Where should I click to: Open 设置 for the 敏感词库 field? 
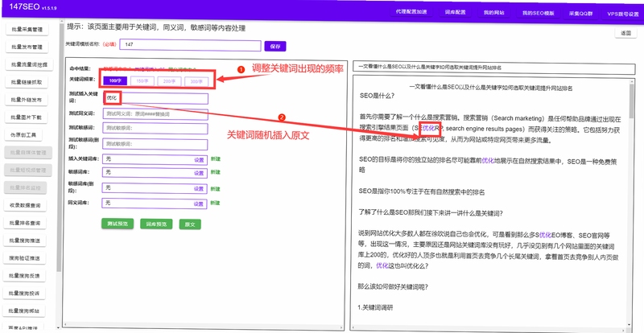click(x=199, y=173)
